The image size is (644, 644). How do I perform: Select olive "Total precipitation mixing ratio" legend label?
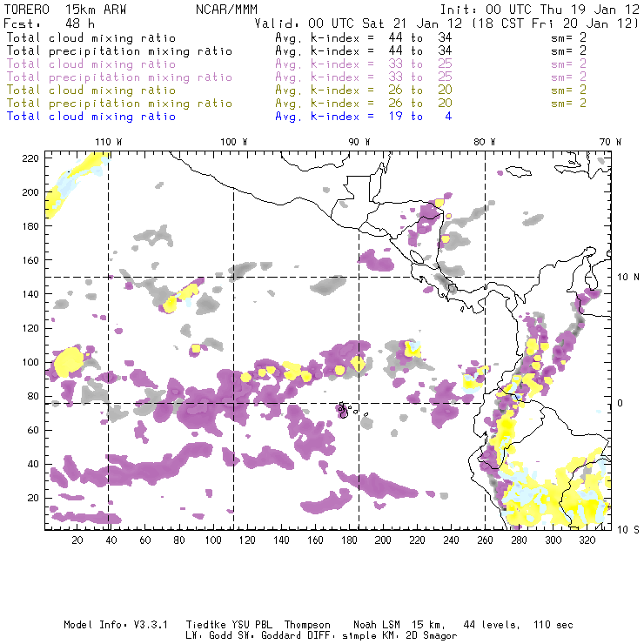tap(119, 103)
